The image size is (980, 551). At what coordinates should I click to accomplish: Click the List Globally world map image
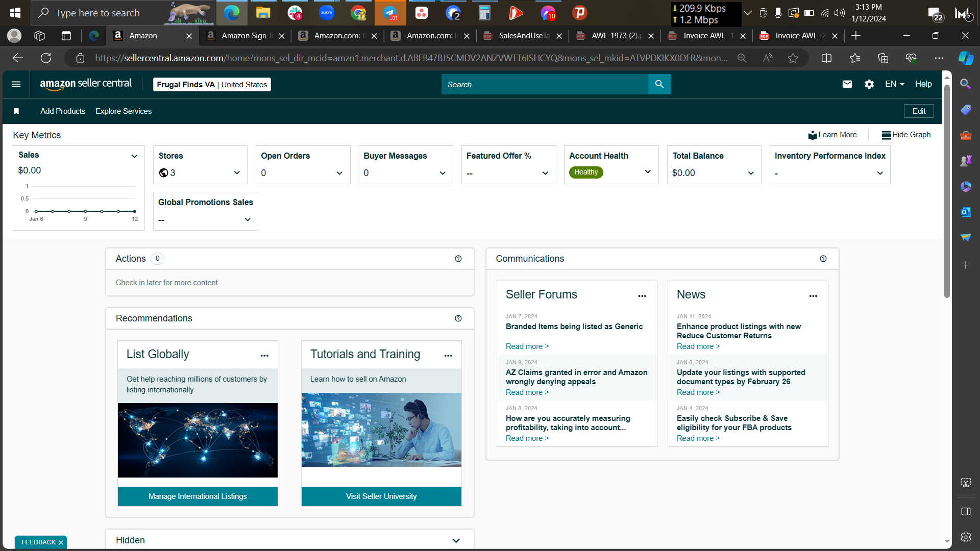click(198, 440)
